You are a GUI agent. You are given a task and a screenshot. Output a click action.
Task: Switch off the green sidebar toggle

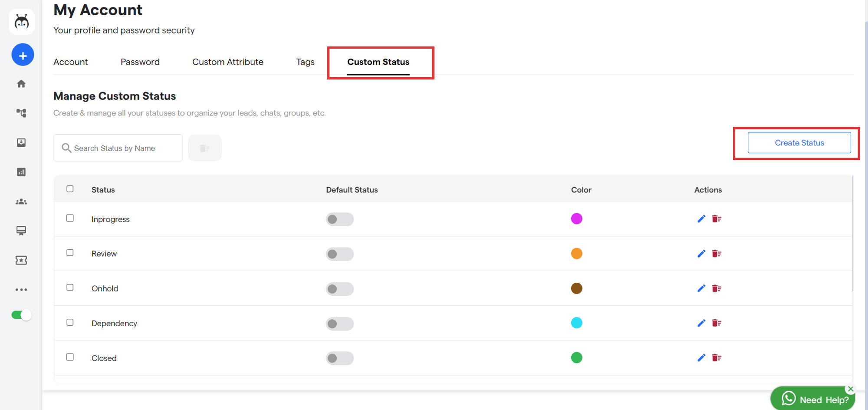click(21, 315)
